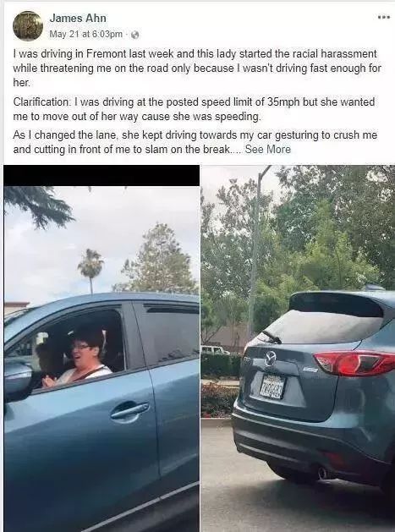Viewport: 395px width, 532px height.
Task: Click the car door handle in left photo
Action: pos(129,410)
